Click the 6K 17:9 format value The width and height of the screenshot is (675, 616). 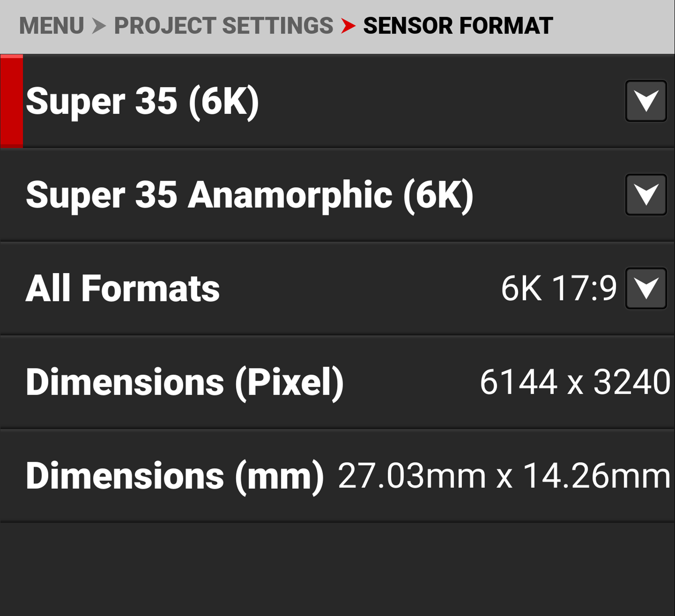tap(558, 288)
